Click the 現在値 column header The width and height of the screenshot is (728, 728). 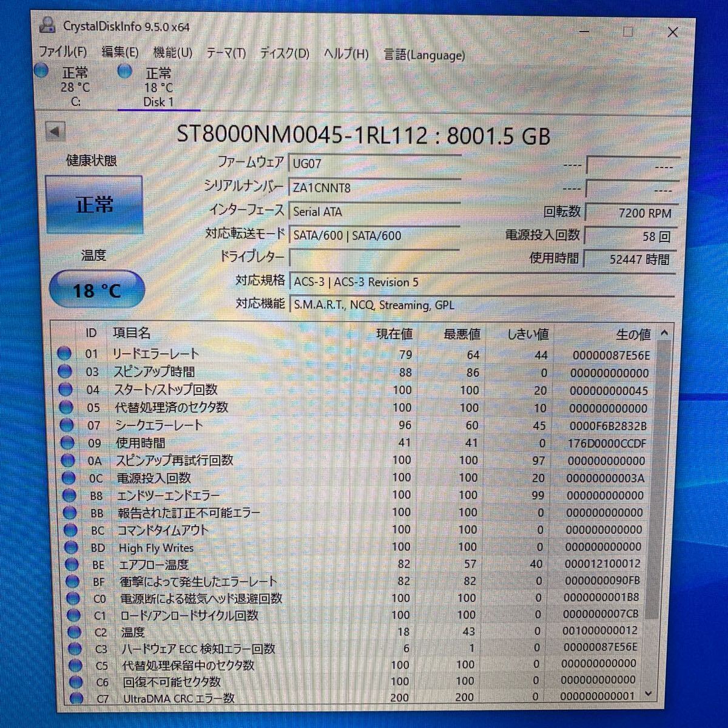click(x=394, y=334)
